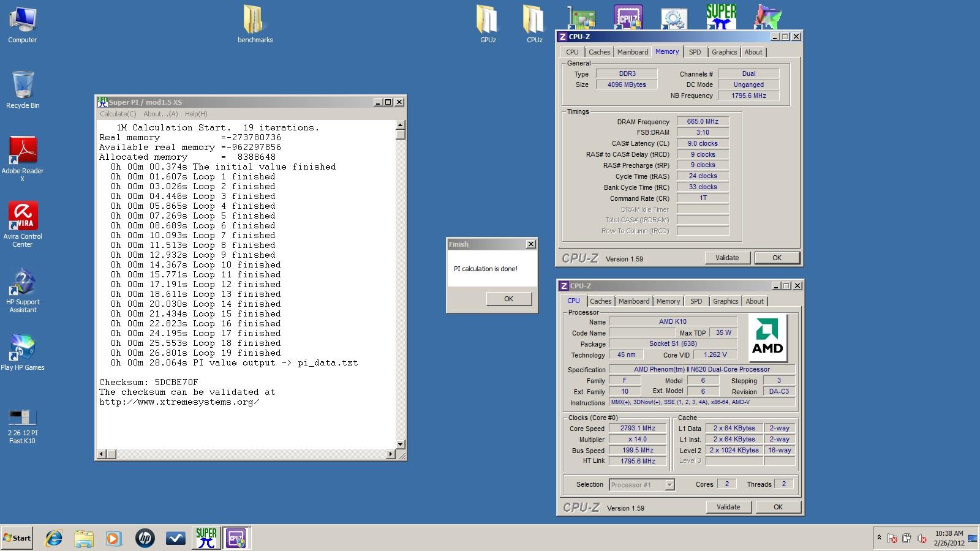Open the GPUz folder on desktop
The image size is (980, 551).
[x=488, y=24]
